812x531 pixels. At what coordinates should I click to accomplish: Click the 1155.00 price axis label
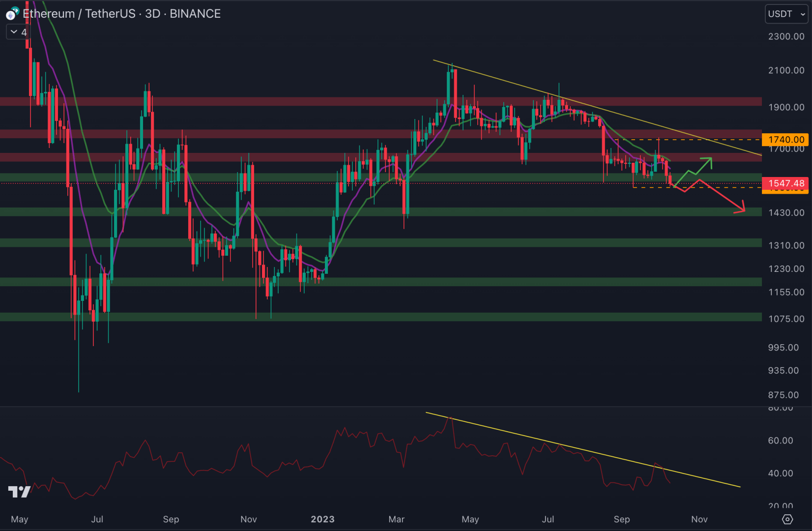coord(786,292)
